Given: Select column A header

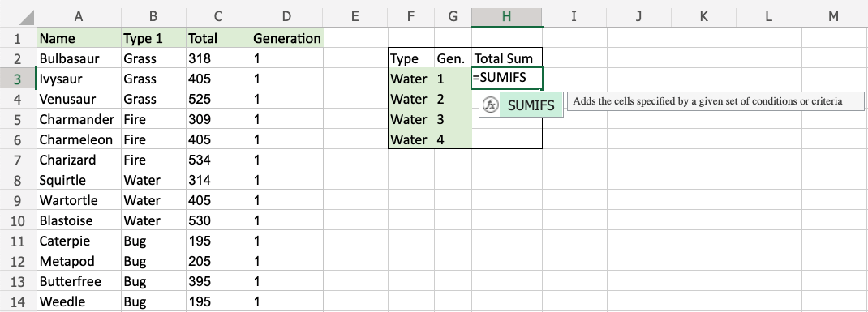Looking at the screenshot, I should 79,16.
